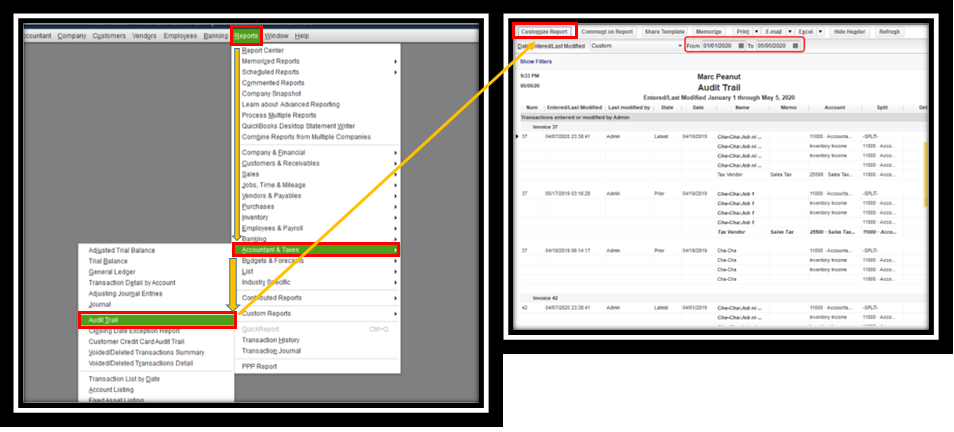Open the Excel dropdown arrow
The image size is (954, 432).
[820, 32]
